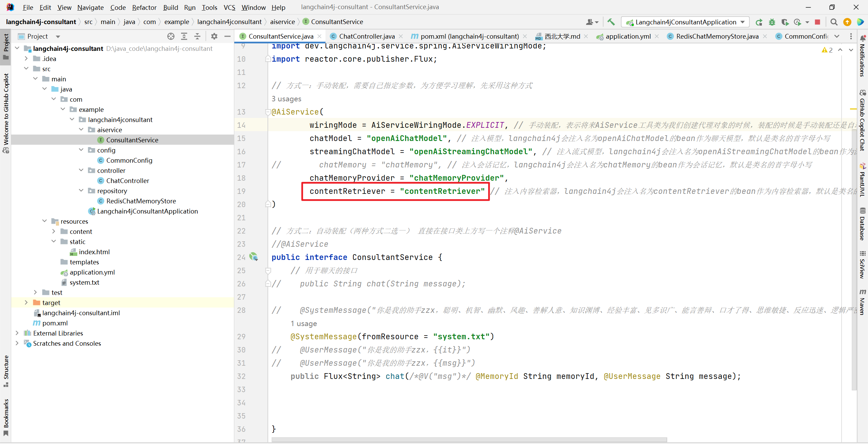Expand the target folder
868x444 pixels.
pyautogui.click(x=26, y=302)
